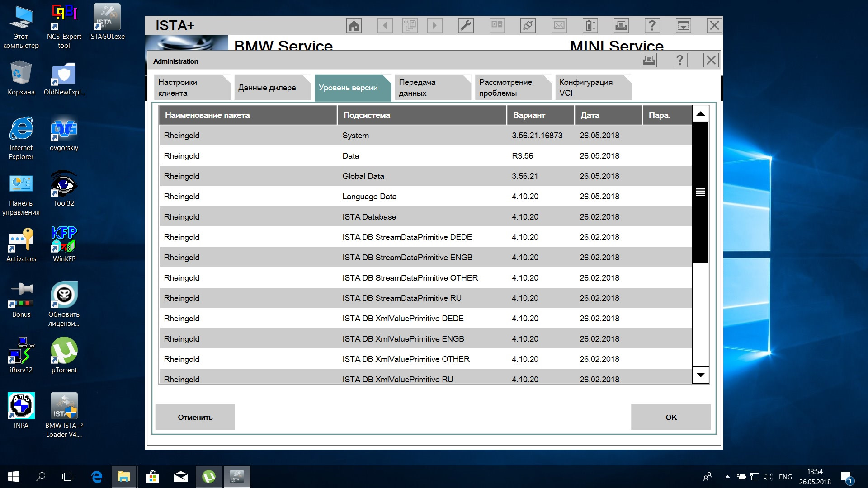
Task: Click Подсистема column header
Action: pos(421,115)
